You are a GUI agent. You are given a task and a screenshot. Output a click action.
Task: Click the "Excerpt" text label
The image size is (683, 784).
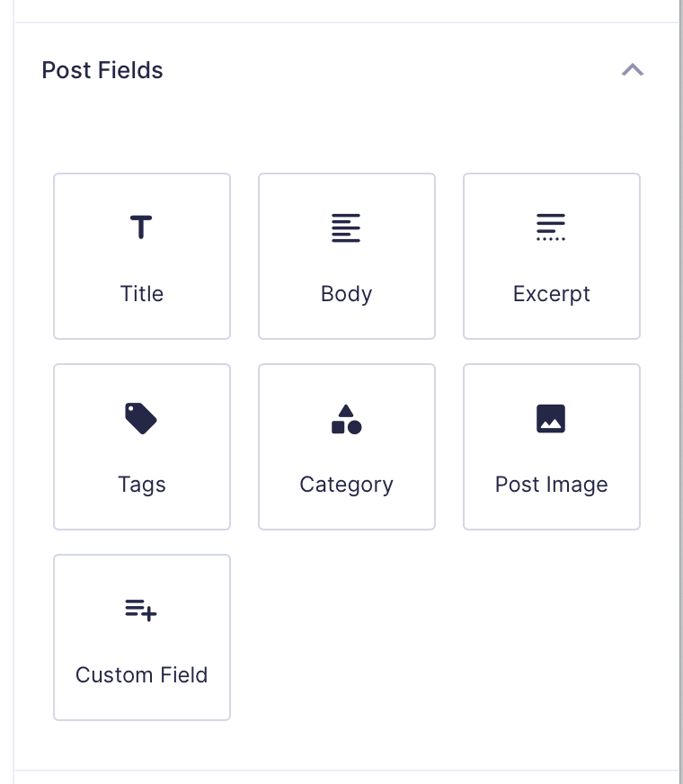click(551, 294)
